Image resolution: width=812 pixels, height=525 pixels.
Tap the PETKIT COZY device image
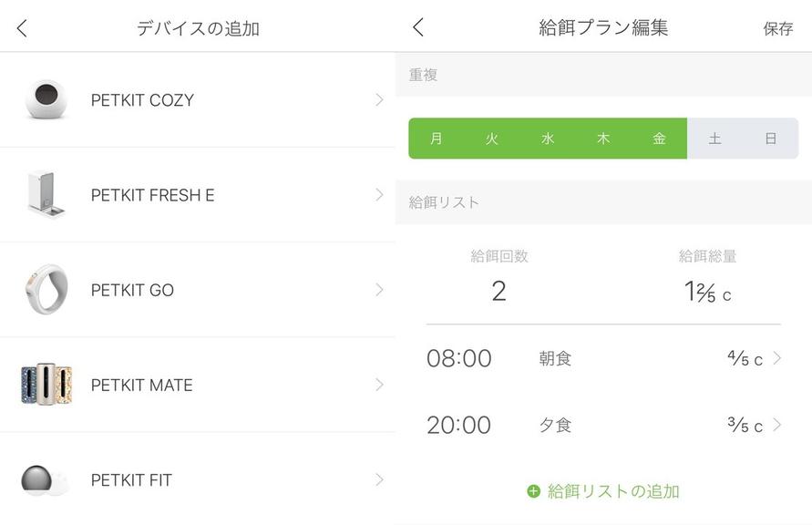46,99
